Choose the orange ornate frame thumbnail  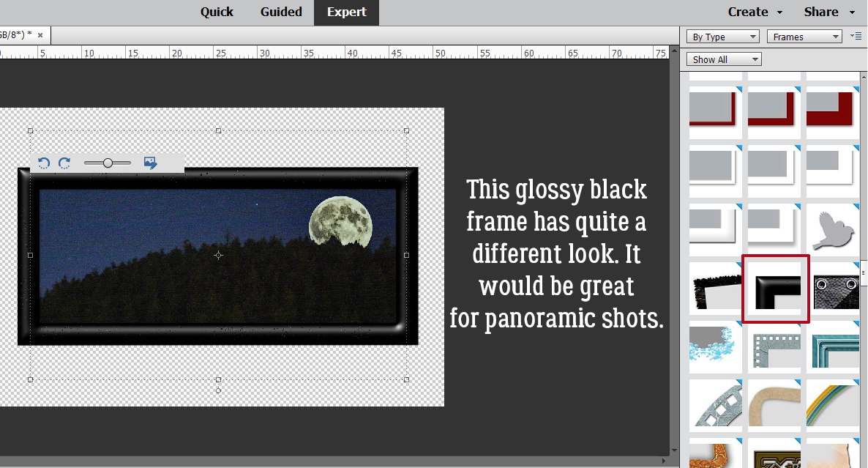[x=716, y=453]
